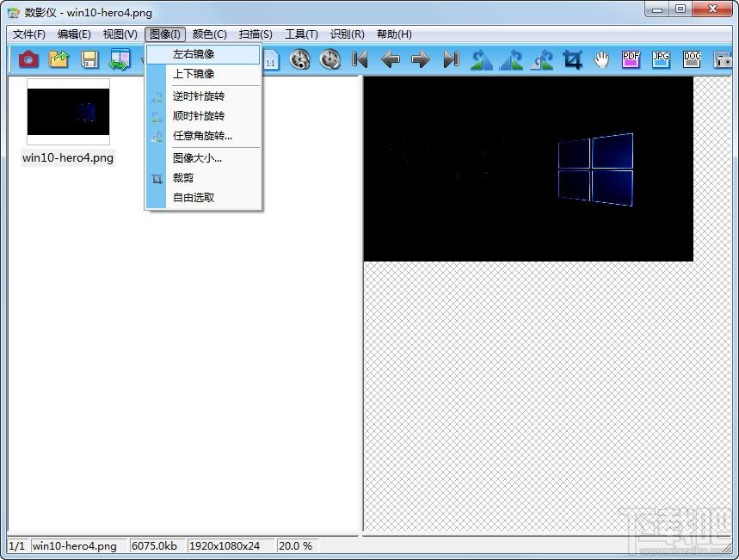The height and width of the screenshot is (560, 739).
Task: Open the 扫描(S) menu
Action: click(x=256, y=34)
